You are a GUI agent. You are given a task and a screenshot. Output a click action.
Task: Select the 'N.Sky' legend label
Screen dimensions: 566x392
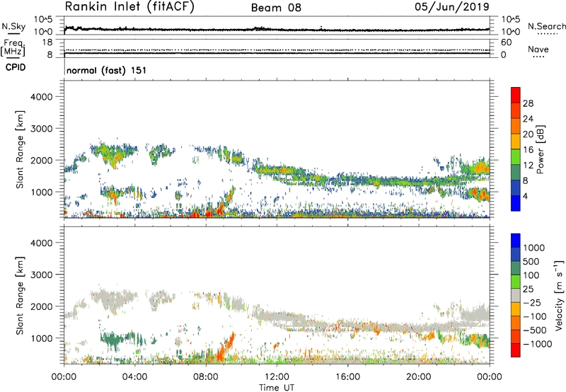[x=13, y=26]
